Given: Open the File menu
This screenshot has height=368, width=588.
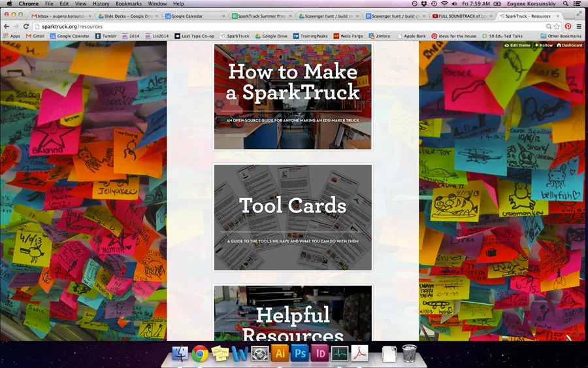Looking at the screenshot, I should (x=49, y=4).
